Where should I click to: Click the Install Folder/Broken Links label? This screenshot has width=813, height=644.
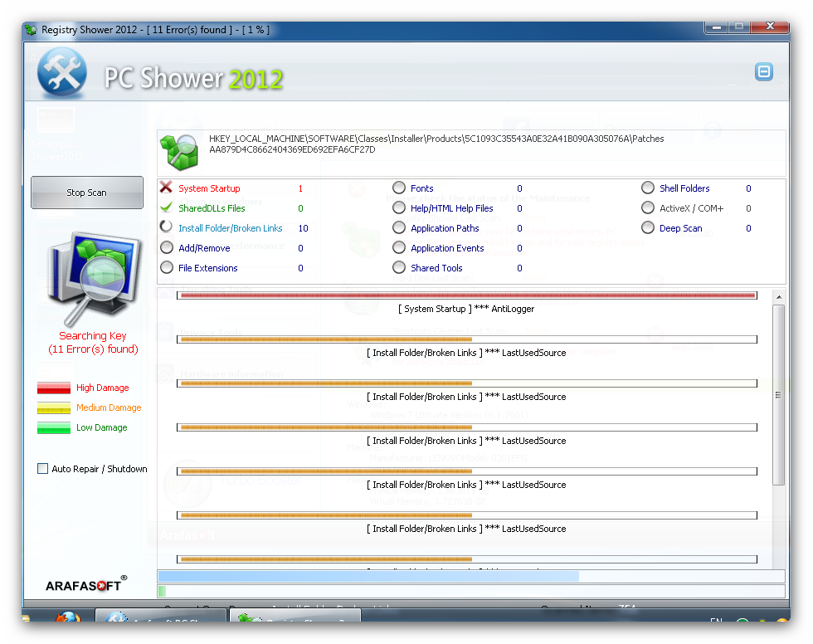pyautogui.click(x=231, y=228)
